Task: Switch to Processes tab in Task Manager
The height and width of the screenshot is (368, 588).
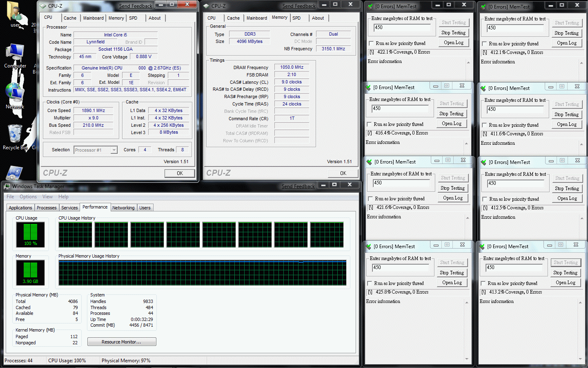Action: [47, 208]
